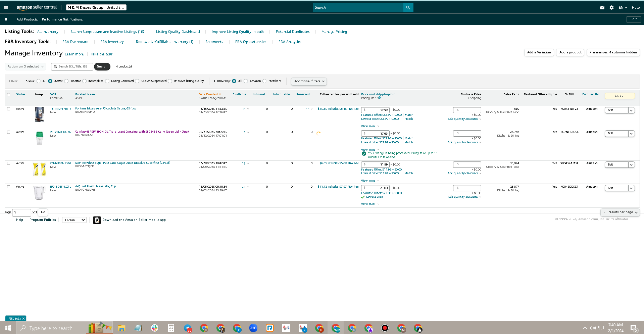Click the pricing status info icon

380,98
